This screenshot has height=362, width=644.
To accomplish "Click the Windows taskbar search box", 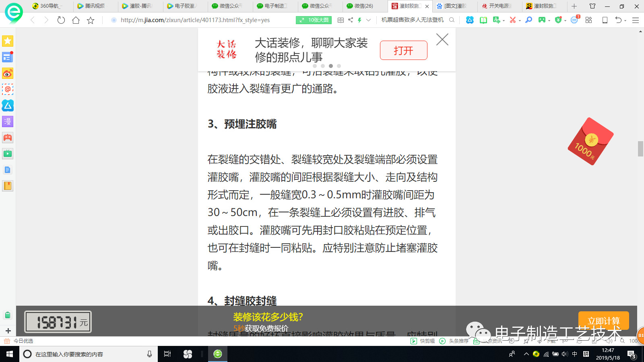I will point(88,354).
